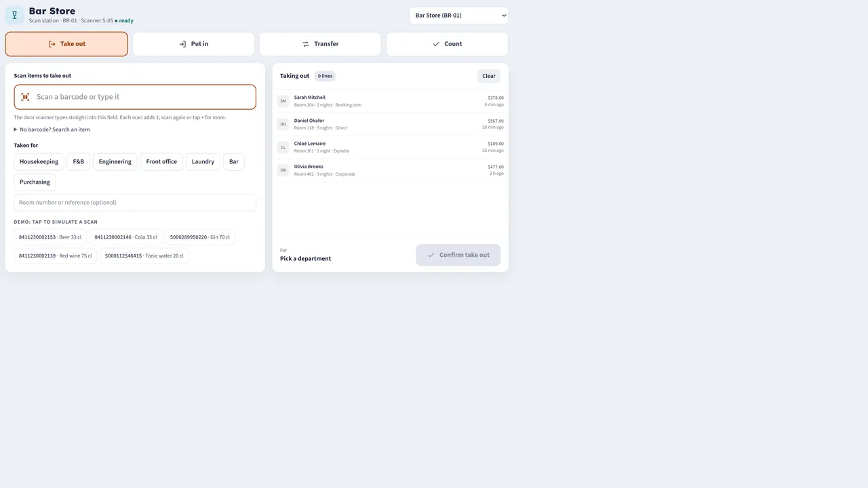The image size is (868, 488).
Task: Click Sarah Mitchell's SM avatar badge
Action: [x=283, y=101]
